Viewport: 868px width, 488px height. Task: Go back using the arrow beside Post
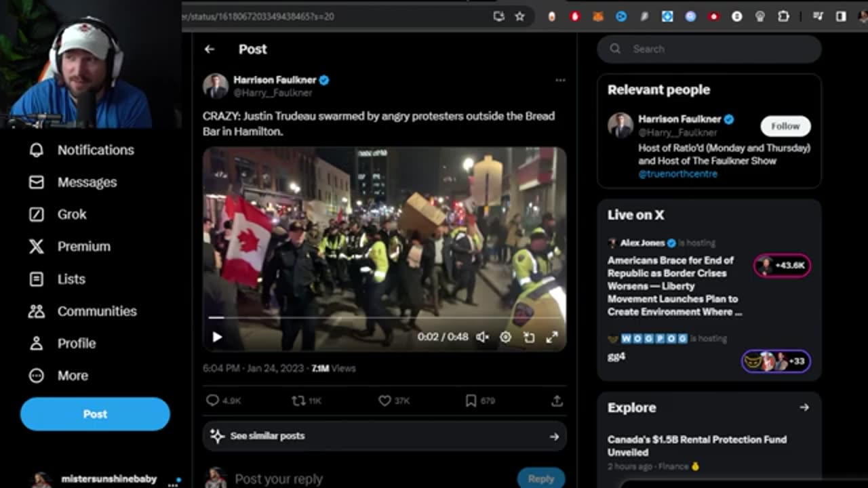click(x=210, y=49)
